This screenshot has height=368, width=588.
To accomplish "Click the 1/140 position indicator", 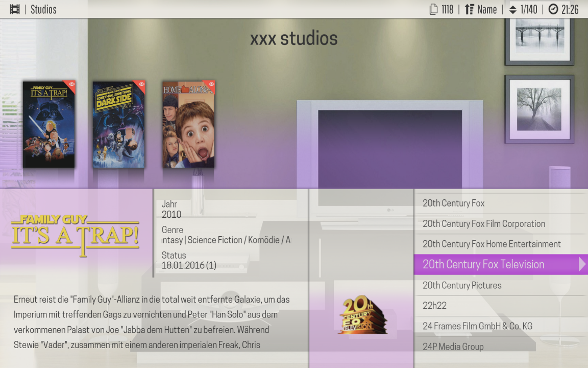I will tap(529, 9).
